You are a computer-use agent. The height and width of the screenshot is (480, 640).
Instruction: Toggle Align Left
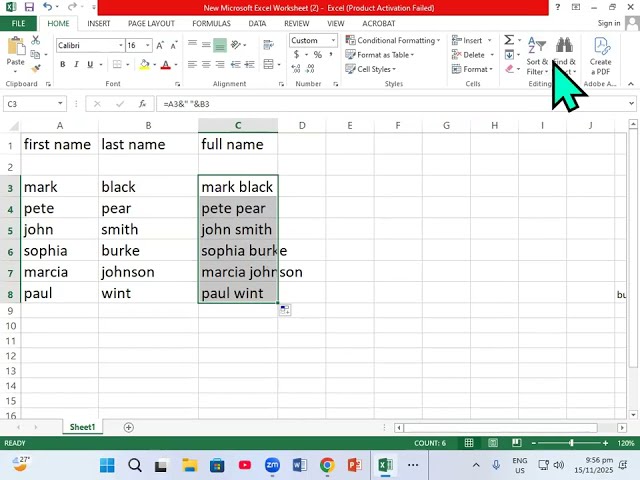coord(193,64)
